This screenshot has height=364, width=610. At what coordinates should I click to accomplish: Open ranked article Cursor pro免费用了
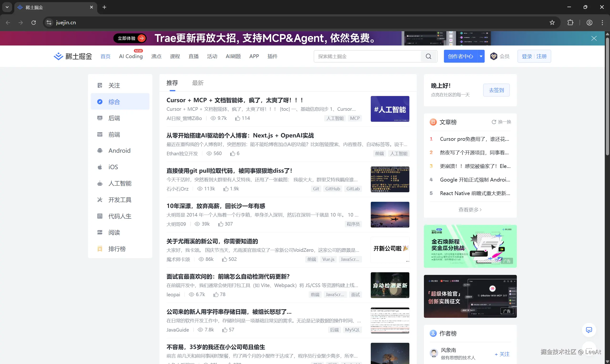tap(475, 139)
